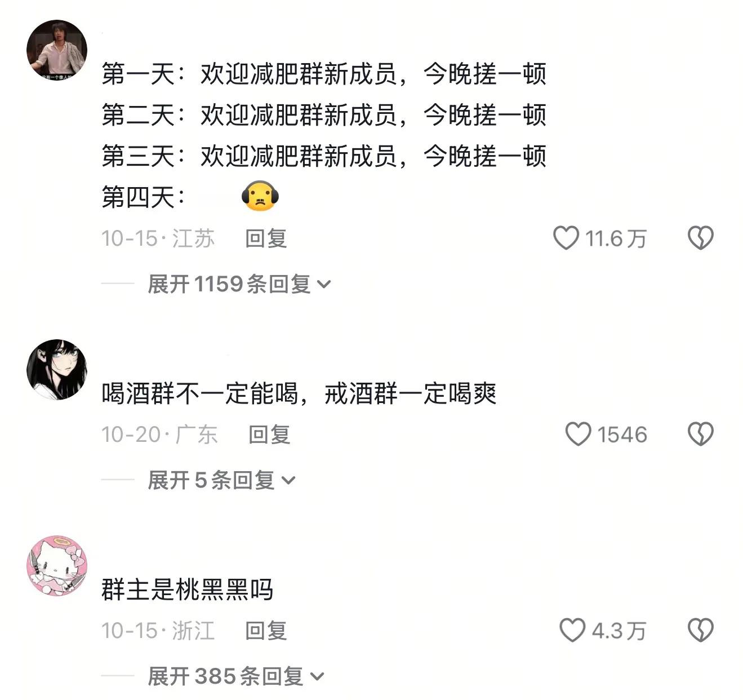This screenshot has width=743, height=700.
Task: Reply to the 浙江 commenter
Action: tap(266, 631)
